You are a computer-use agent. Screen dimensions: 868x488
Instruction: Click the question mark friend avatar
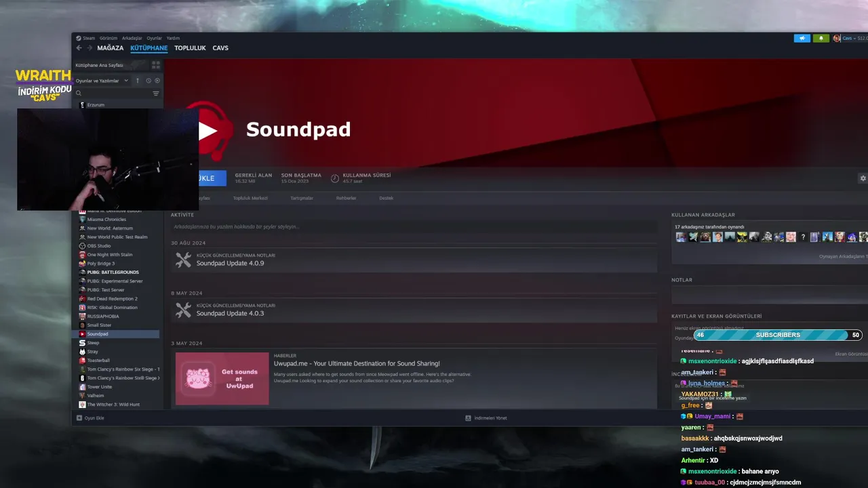(803, 237)
